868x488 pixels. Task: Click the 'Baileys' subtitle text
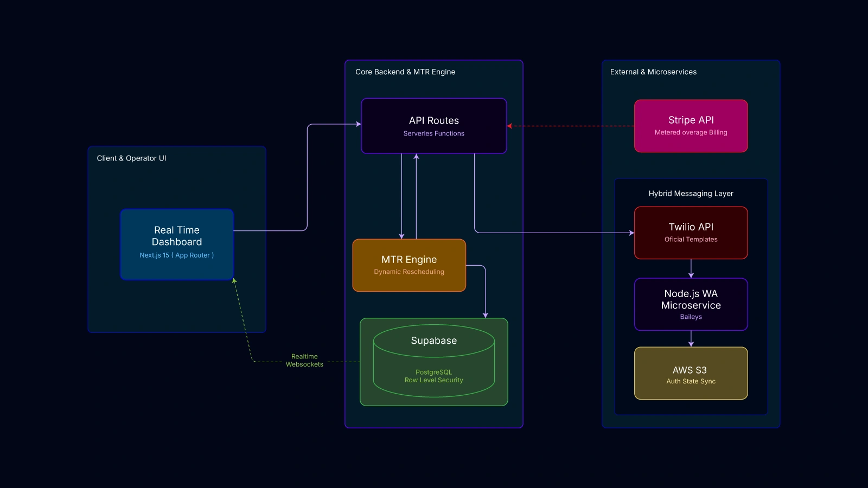tap(691, 317)
